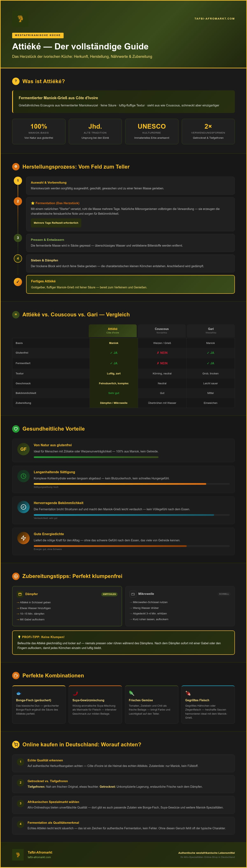Click the lightning icon for Gute Energiedichte
Image resolution: width=247 pixels, height=868 pixels.
[x=23, y=538]
